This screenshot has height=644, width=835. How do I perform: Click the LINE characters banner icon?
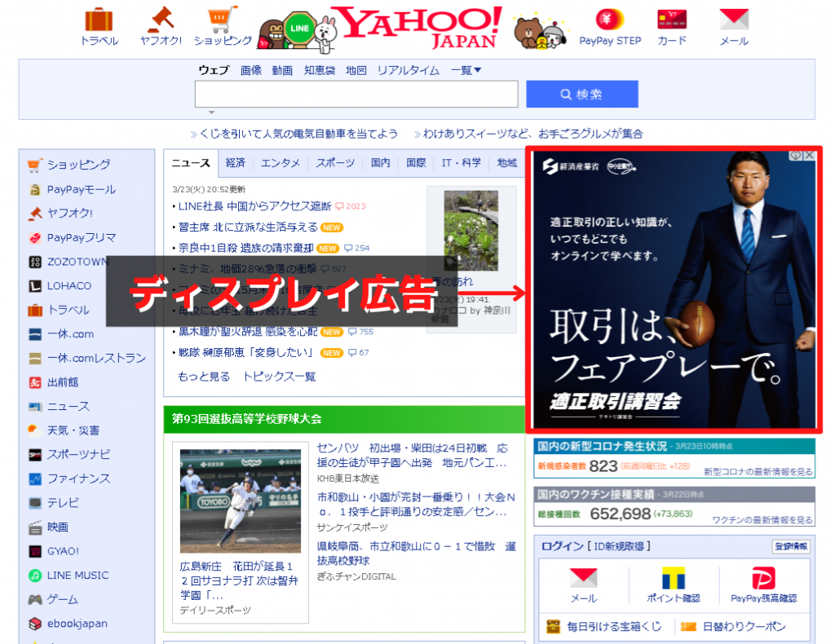tap(297, 32)
